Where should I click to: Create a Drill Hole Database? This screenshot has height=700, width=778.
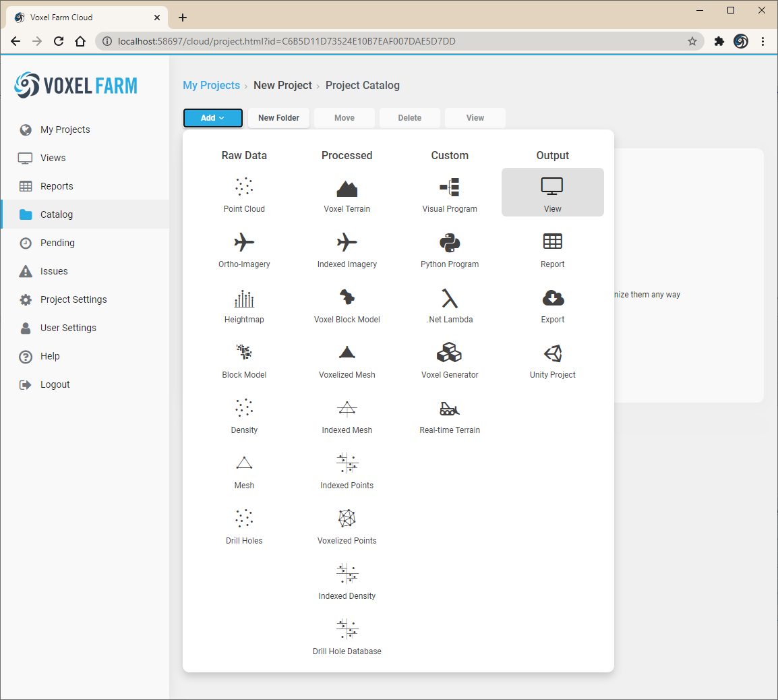[x=347, y=637]
